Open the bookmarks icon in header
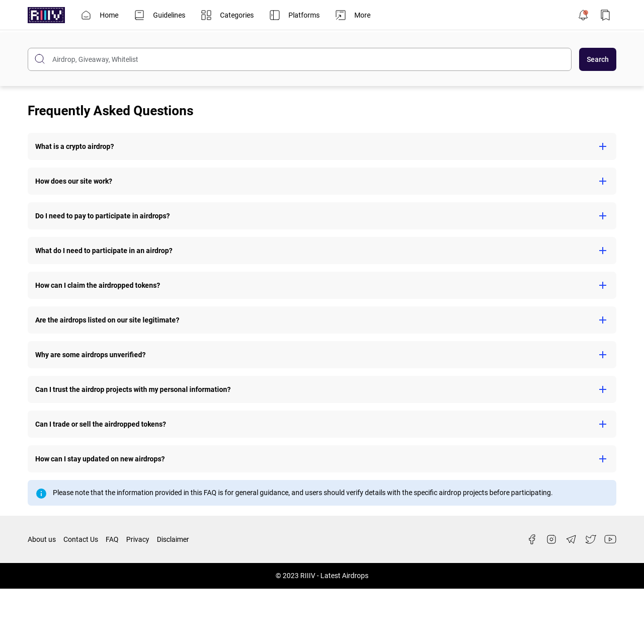The width and height of the screenshot is (644, 644). (605, 15)
